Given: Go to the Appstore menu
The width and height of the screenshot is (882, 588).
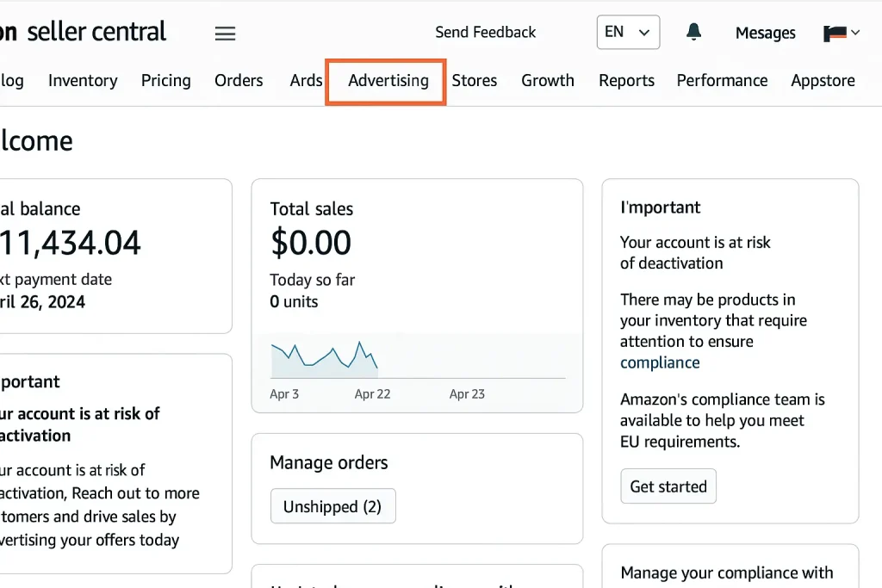Looking at the screenshot, I should tap(823, 81).
